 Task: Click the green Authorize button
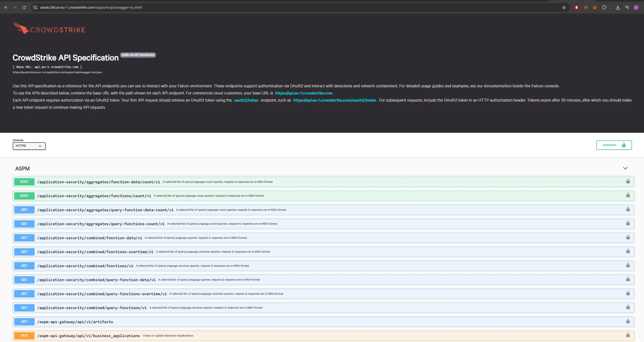[614, 145]
